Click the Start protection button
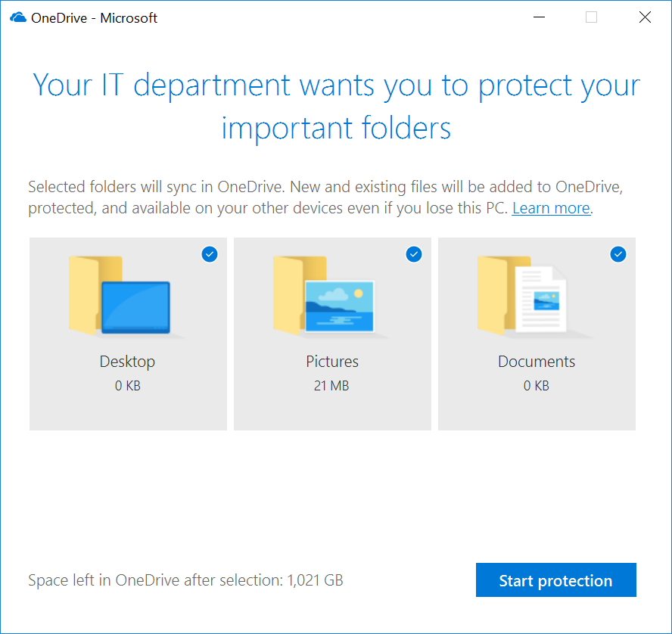This screenshot has width=672, height=634. 556,580
